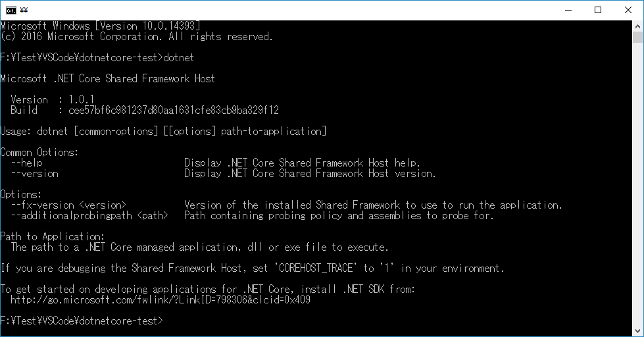Screen dimensions: 644x337
Task: Minimize the Command Prompt window
Action: [x=568, y=11]
